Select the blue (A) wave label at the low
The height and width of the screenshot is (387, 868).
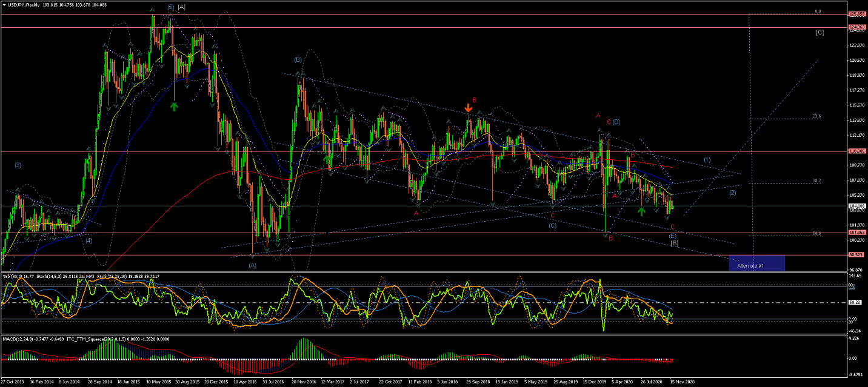[252, 265]
